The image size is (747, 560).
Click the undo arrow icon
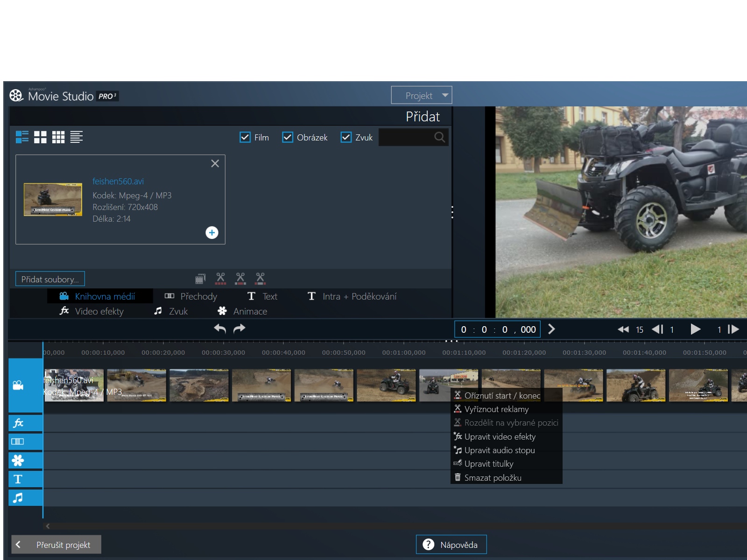[220, 329]
